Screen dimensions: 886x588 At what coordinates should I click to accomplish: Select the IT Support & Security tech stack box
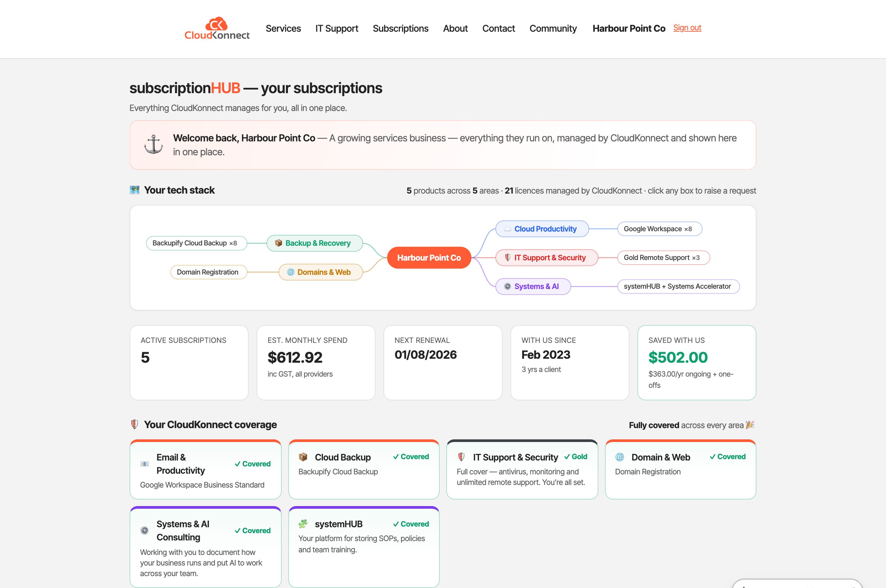point(547,258)
